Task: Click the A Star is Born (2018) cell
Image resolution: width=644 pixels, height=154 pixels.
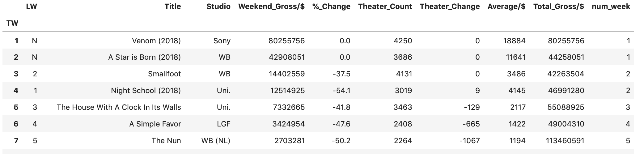Action: (144, 57)
